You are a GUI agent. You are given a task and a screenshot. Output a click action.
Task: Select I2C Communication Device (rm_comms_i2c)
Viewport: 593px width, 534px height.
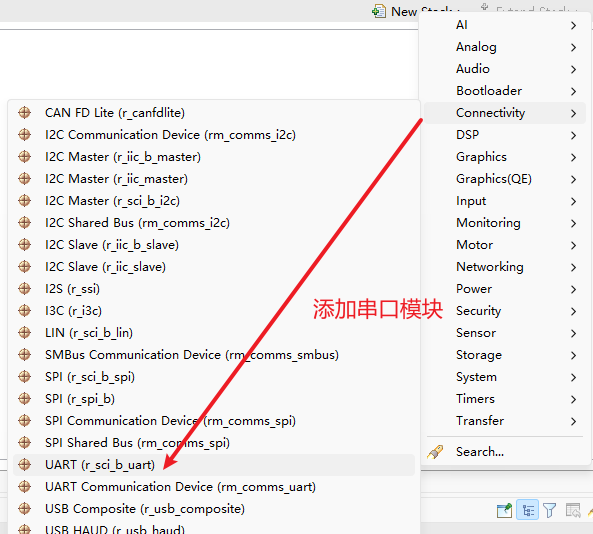click(x=170, y=135)
